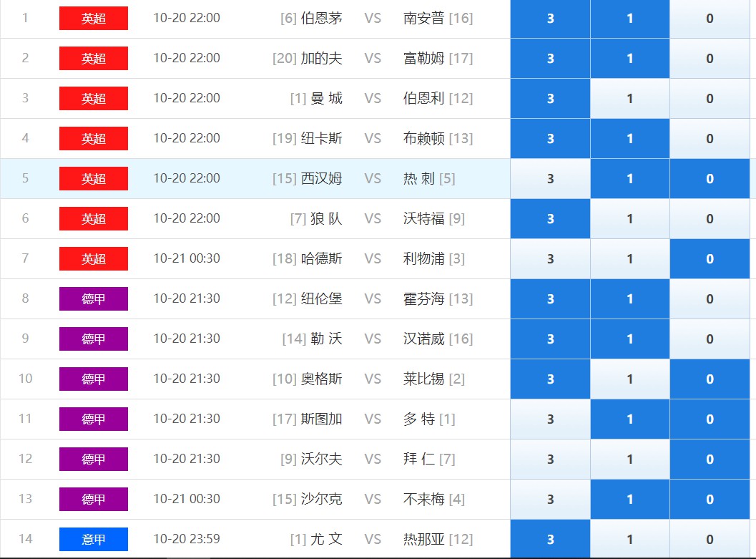The width and height of the screenshot is (756, 559).
Task: Toggle home win 3 for 沙尔克 vs 不来梅
Action: click(550, 499)
